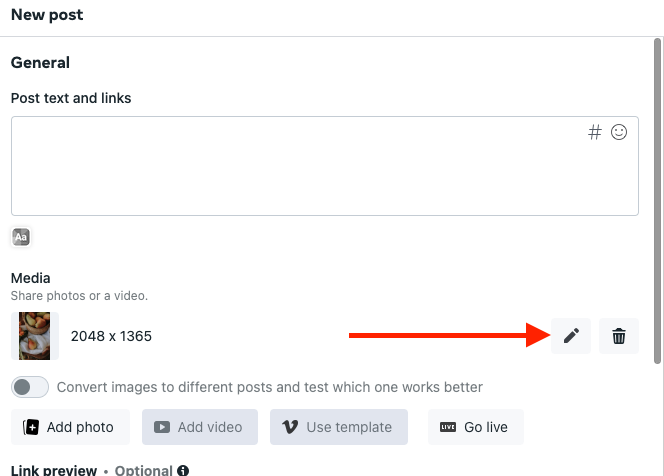Click Add video button
The width and height of the screenshot is (664, 476).
(x=200, y=427)
